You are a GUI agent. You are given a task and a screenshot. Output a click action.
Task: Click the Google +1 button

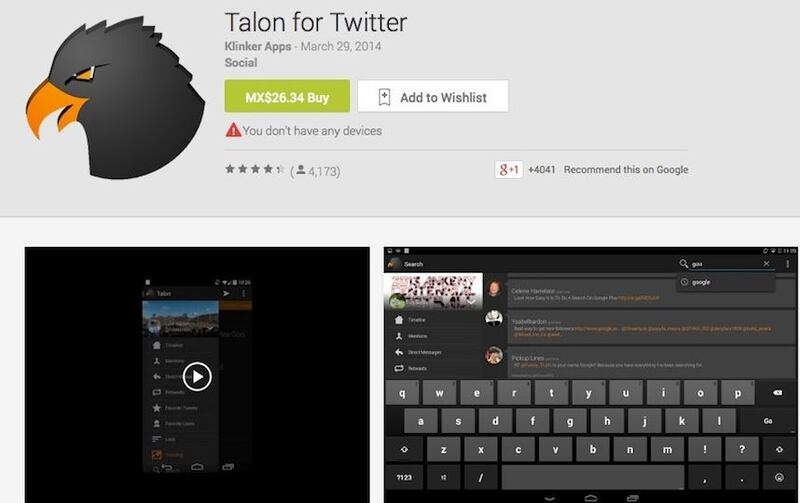pyautogui.click(x=509, y=169)
